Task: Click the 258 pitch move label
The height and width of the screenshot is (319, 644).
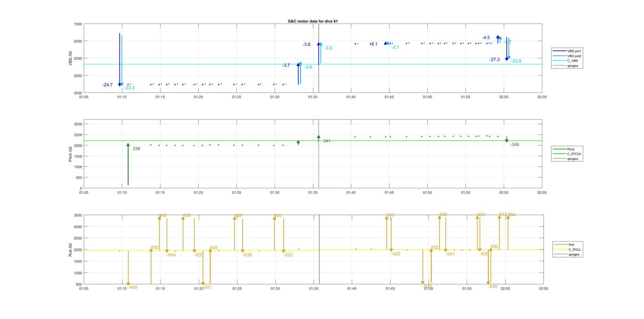Action: 137,149
